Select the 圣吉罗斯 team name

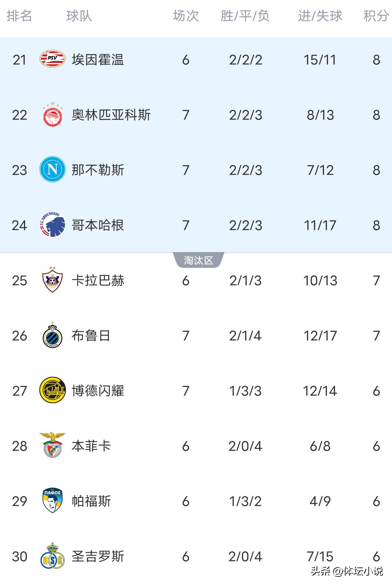[98, 556]
